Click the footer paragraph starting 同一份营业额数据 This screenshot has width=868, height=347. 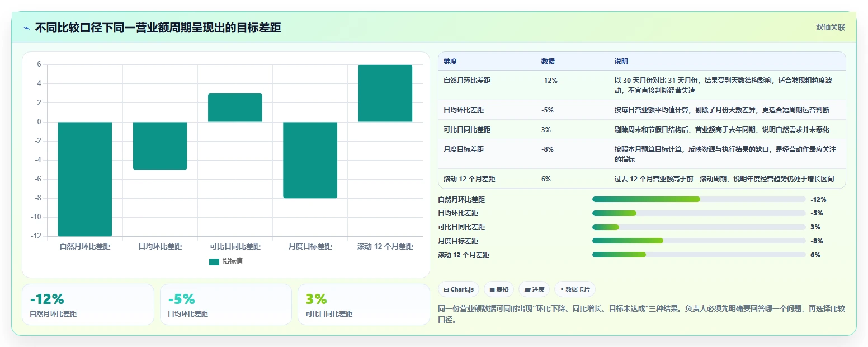[641, 315]
